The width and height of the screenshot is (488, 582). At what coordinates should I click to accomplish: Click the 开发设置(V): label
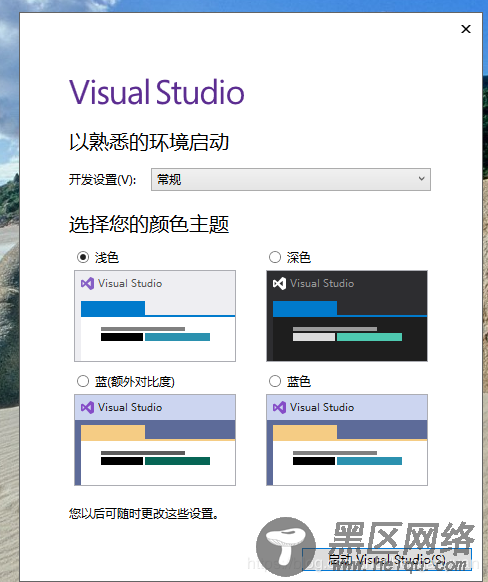coord(102,180)
